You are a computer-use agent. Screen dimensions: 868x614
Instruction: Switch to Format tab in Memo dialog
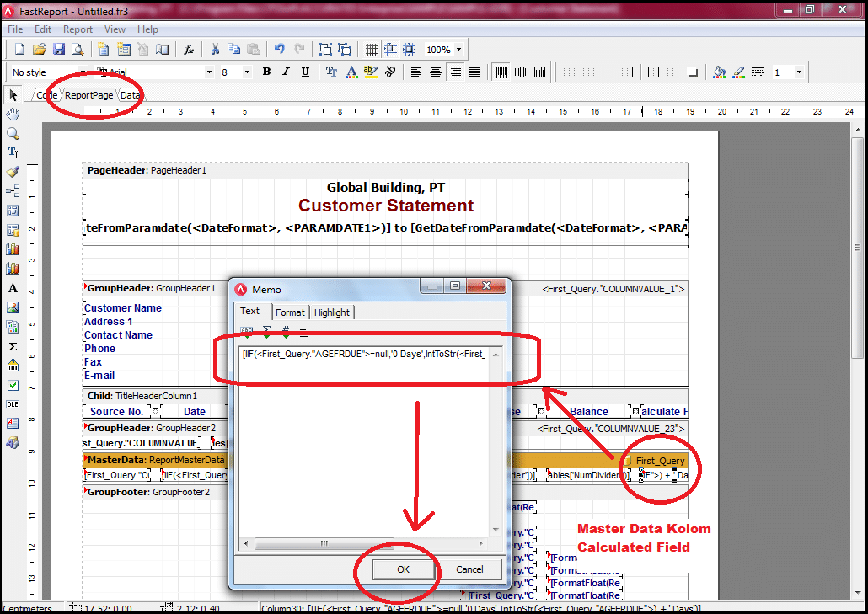(x=290, y=312)
